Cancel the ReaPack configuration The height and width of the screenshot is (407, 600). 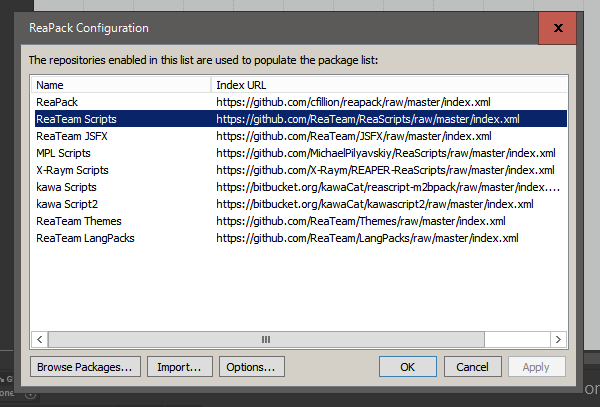click(x=473, y=367)
